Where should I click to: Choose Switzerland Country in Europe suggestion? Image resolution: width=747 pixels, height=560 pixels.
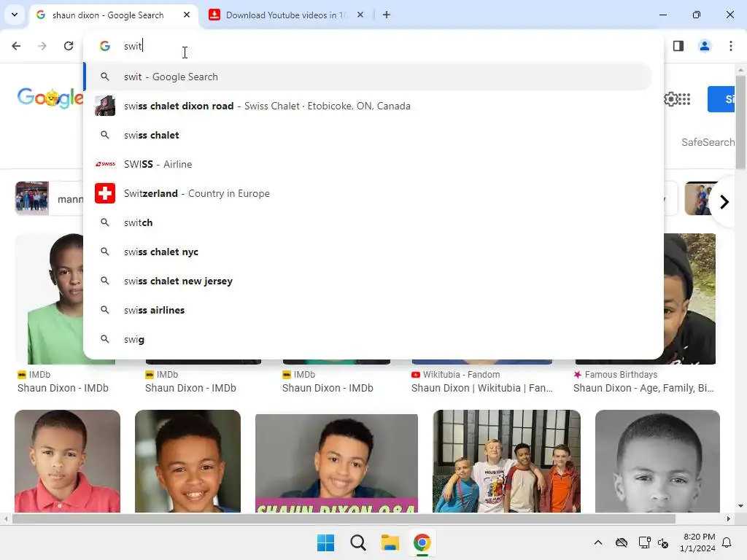pos(368,193)
